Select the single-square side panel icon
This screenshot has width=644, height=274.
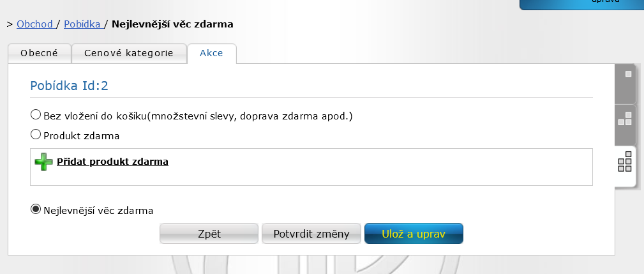click(628, 74)
